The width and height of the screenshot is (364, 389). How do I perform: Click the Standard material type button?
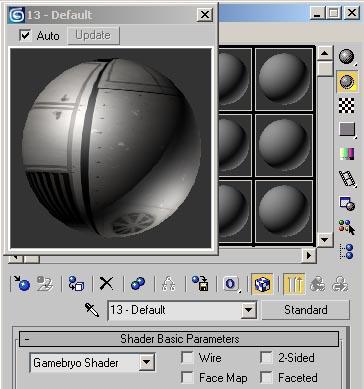(x=306, y=310)
